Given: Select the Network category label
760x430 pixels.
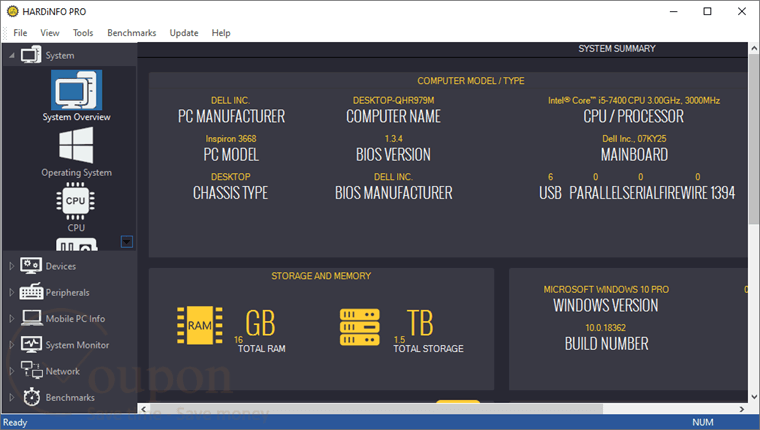Looking at the screenshot, I should (63, 371).
